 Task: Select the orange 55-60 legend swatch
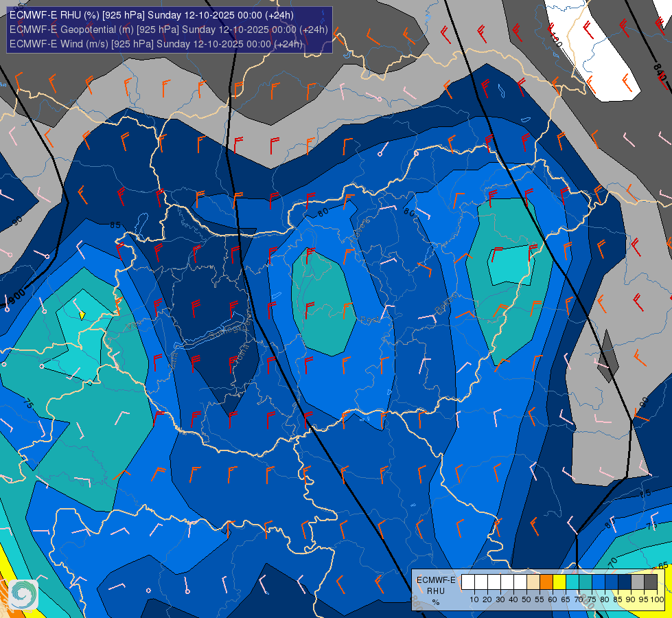[546, 582]
